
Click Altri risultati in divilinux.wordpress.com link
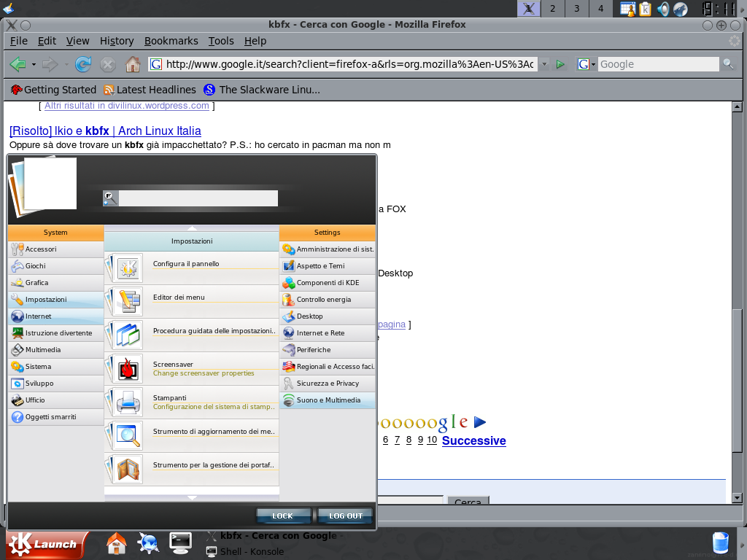click(x=127, y=106)
